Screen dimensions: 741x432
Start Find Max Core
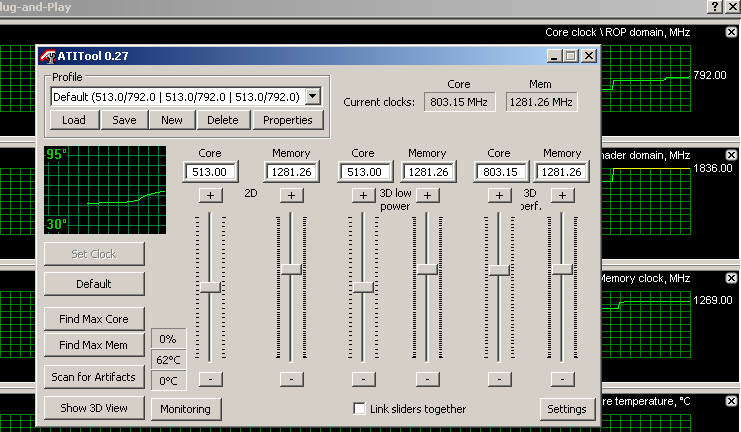(x=94, y=319)
